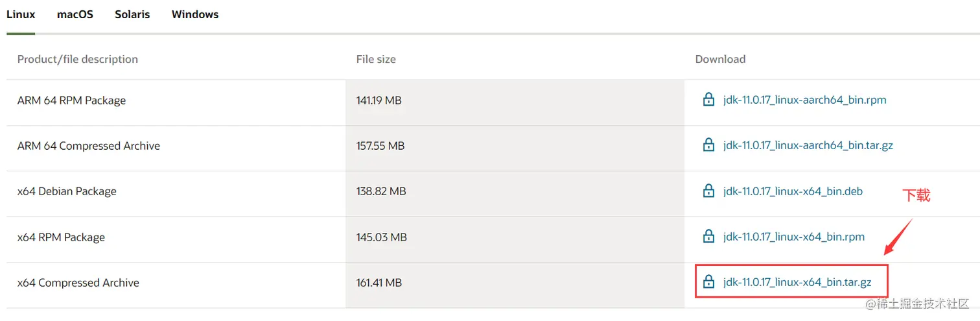Click lock icon beside linux-x64_bin.deb
The height and width of the screenshot is (321, 980).
[708, 191]
